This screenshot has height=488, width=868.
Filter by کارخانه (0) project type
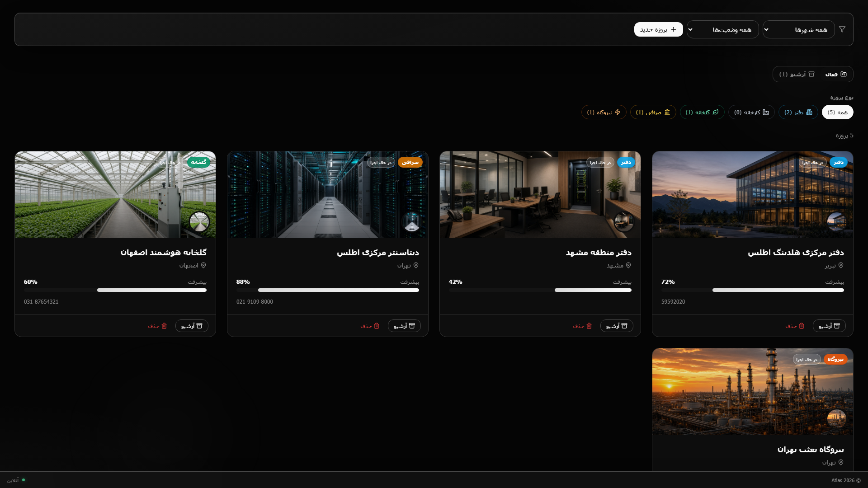pyautogui.click(x=751, y=112)
